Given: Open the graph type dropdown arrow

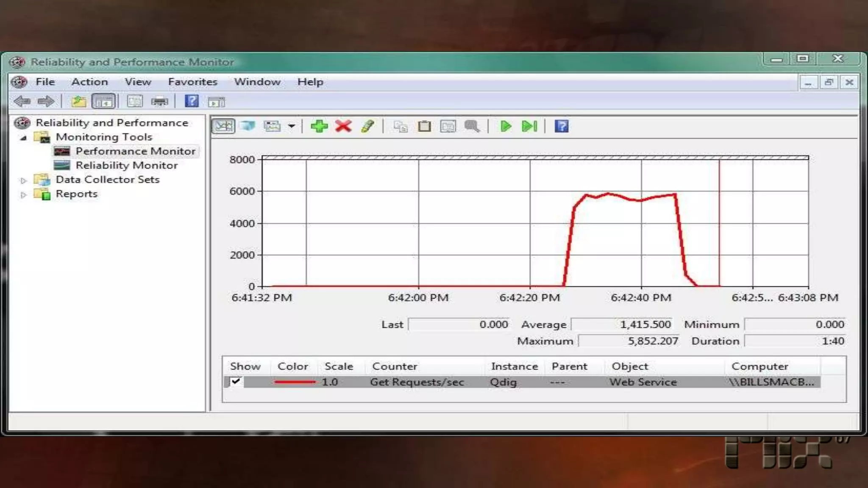Looking at the screenshot, I should tap(292, 126).
